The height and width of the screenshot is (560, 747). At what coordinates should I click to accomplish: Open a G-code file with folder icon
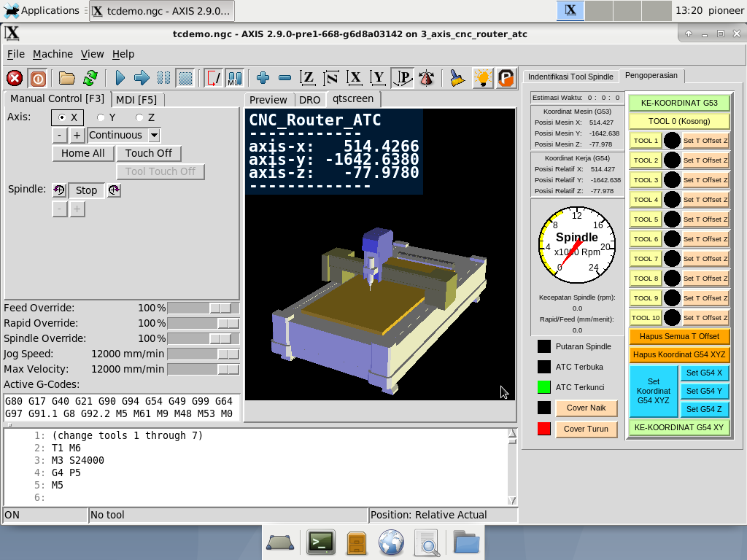[x=67, y=78]
